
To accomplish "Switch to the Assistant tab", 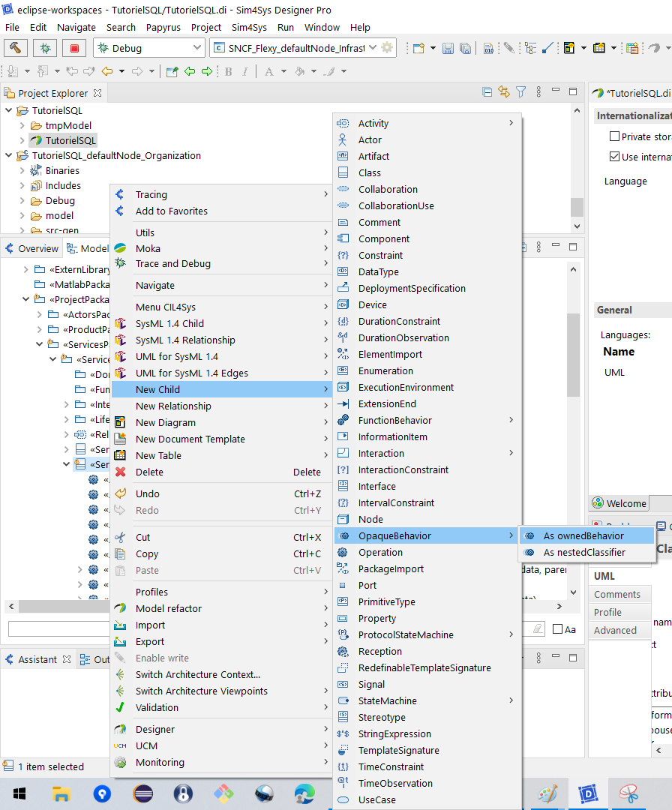I will click(x=37, y=659).
